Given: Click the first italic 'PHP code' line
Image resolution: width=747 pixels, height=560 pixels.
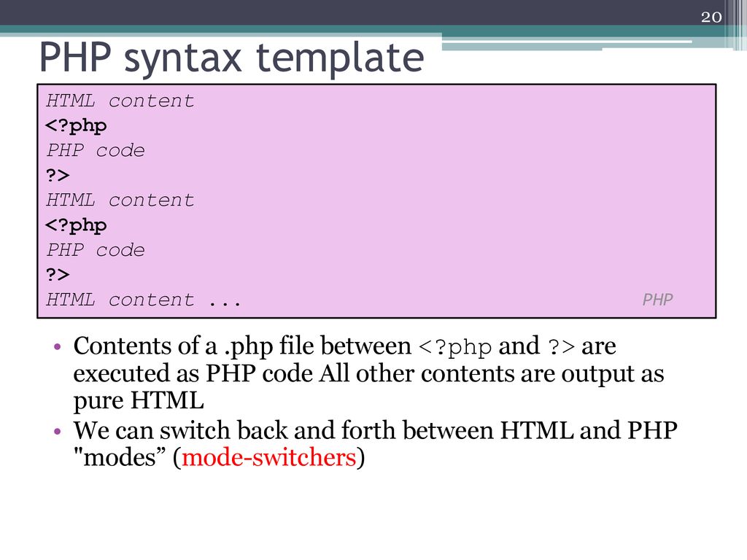Looking at the screenshot, I should tap(96, 150).
